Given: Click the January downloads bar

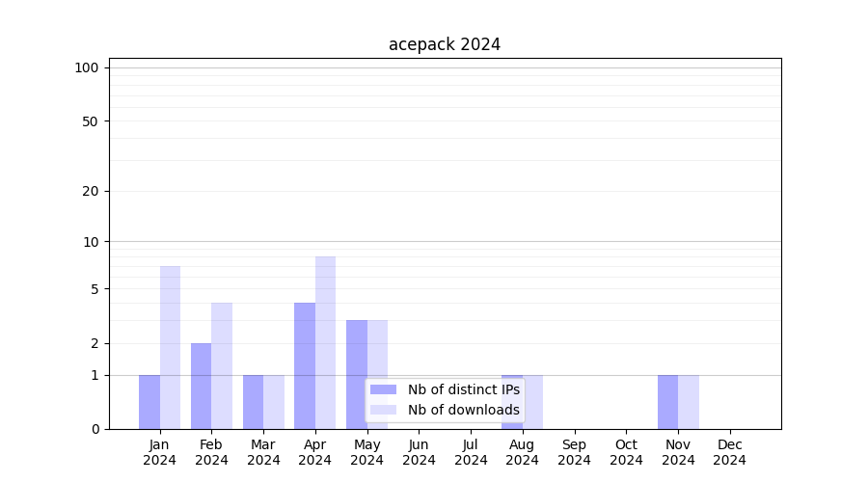Looking at the screenshot, I should click(171, 347).
